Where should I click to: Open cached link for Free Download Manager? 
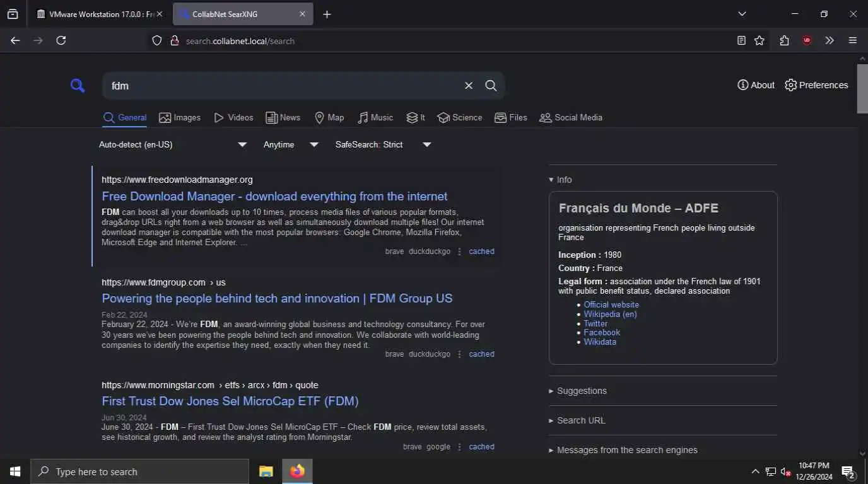[x=481, y=251]
